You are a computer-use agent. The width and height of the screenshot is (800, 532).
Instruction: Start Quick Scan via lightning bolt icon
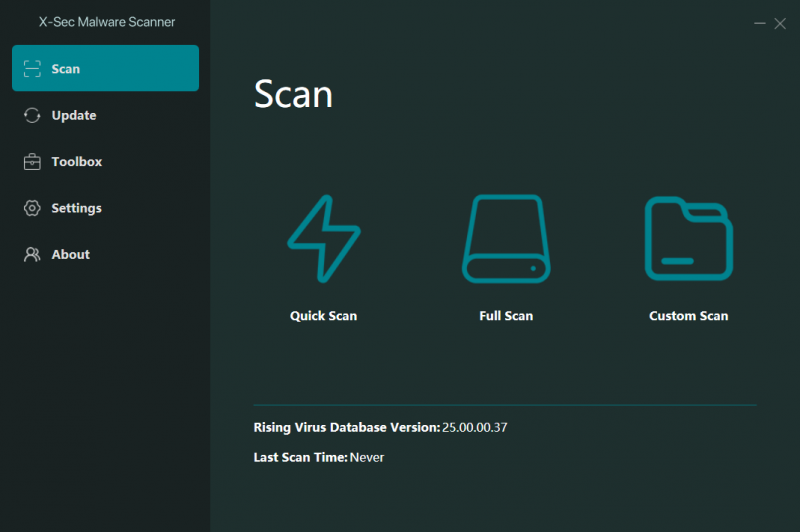pos(323,238)
